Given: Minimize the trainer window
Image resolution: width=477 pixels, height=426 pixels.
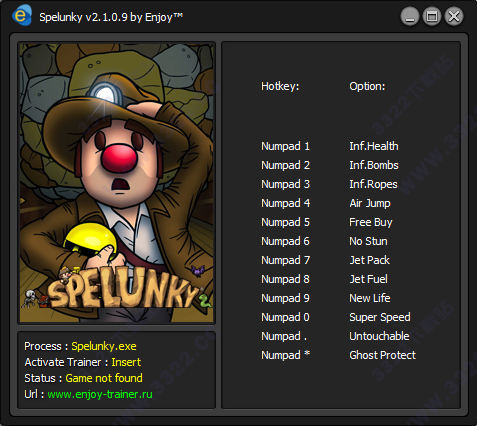Looking at the screenshot, I should 410,16.
